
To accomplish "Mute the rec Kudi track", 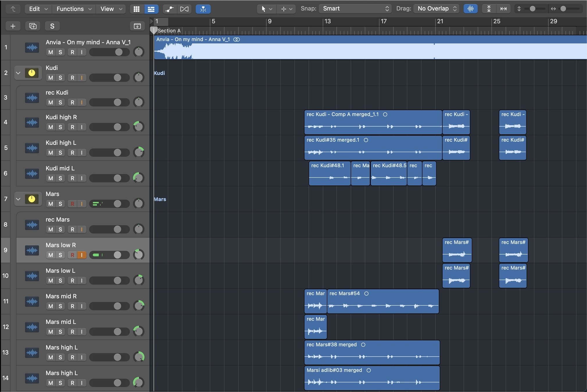I will (51, 103).
